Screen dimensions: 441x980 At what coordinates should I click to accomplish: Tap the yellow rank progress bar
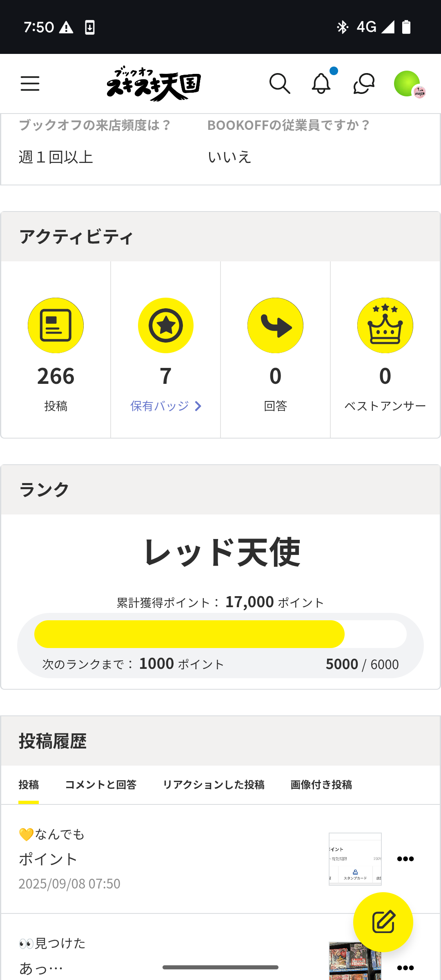[189, 634]
